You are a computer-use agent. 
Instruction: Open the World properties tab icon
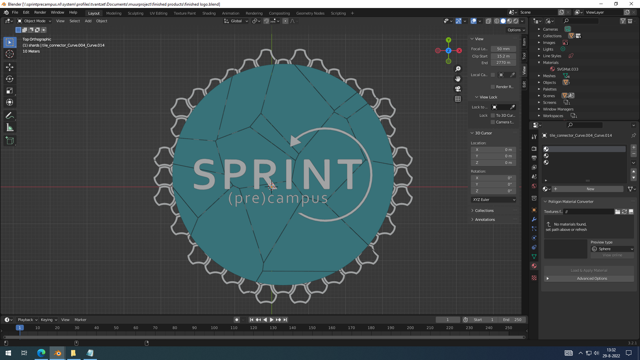pos(534,186)
